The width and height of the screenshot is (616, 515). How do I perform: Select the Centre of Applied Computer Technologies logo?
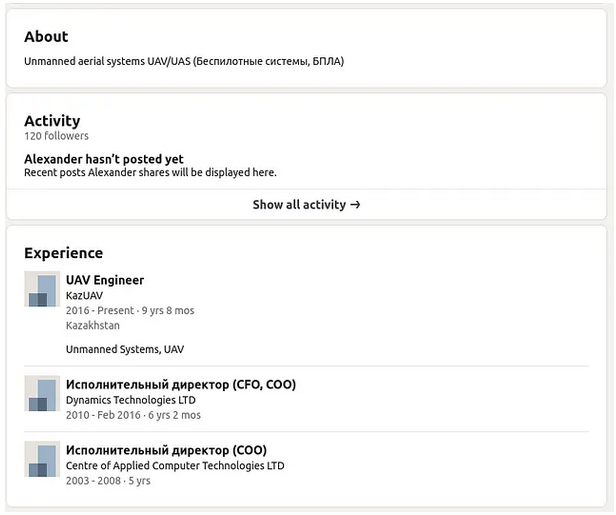coord(42,458)
